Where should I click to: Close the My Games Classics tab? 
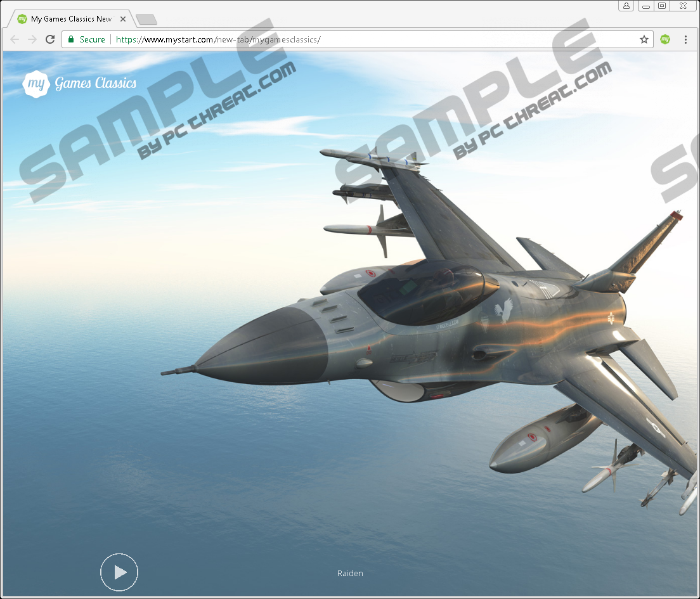click(123, 19)
